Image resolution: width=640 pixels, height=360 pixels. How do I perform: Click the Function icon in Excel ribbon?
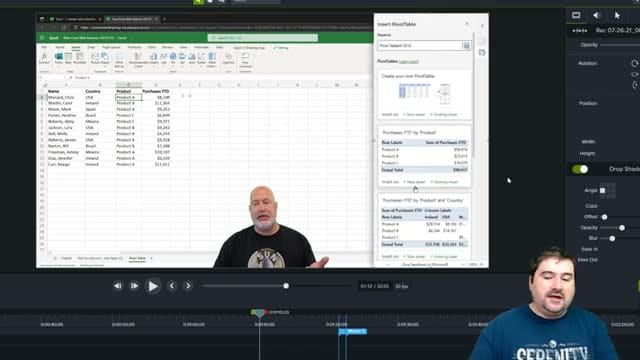pos(44,58)
